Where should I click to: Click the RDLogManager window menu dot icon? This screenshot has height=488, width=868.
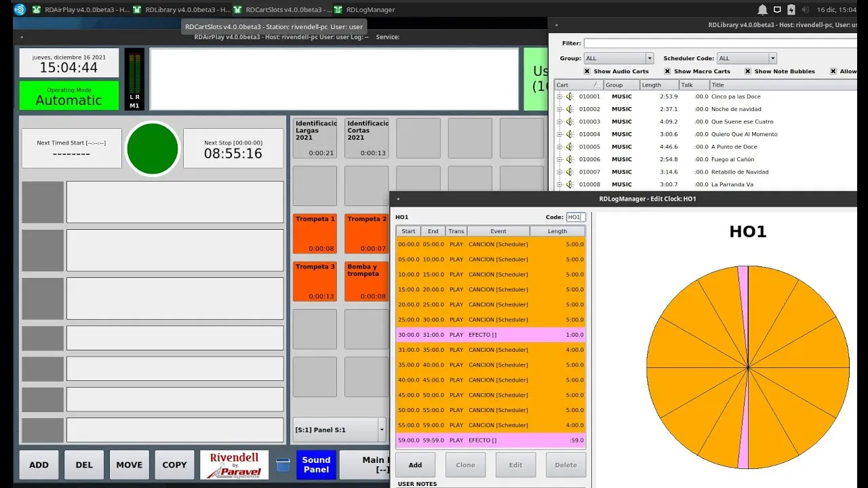point(398,199)
